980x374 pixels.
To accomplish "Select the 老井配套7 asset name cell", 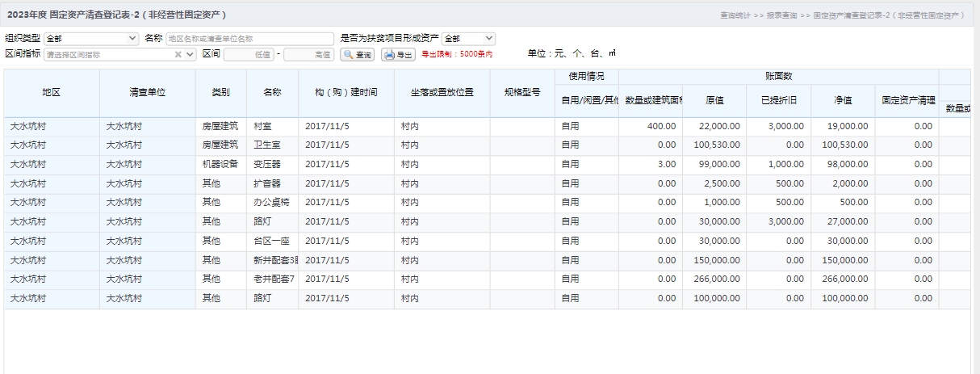I will [273, 279].
